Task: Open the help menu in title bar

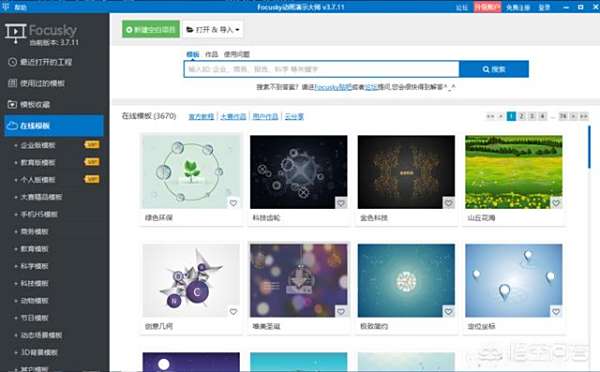Action: click(x=20, y=7)
